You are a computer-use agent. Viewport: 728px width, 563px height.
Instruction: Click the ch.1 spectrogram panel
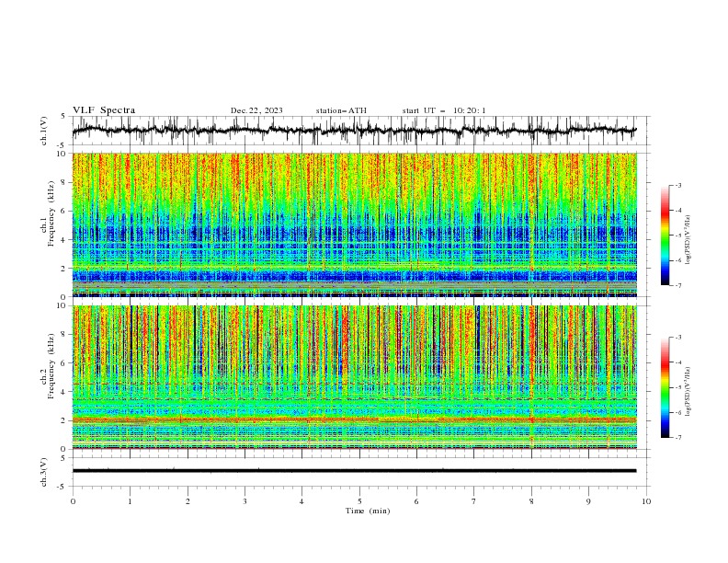(354, 224)
